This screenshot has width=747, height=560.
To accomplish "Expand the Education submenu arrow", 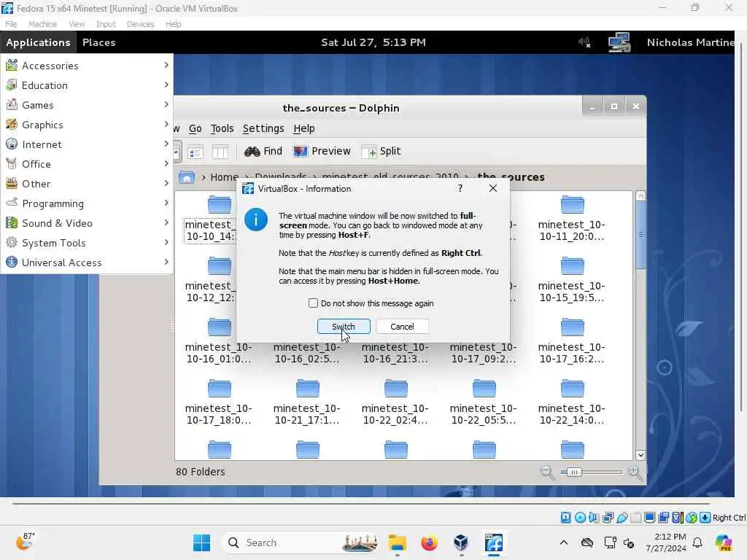I will pyautogui.click(x=166, y=85).
